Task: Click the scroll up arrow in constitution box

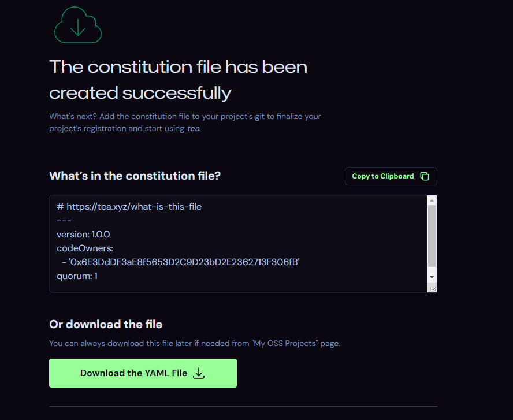Action: point(432,200)
